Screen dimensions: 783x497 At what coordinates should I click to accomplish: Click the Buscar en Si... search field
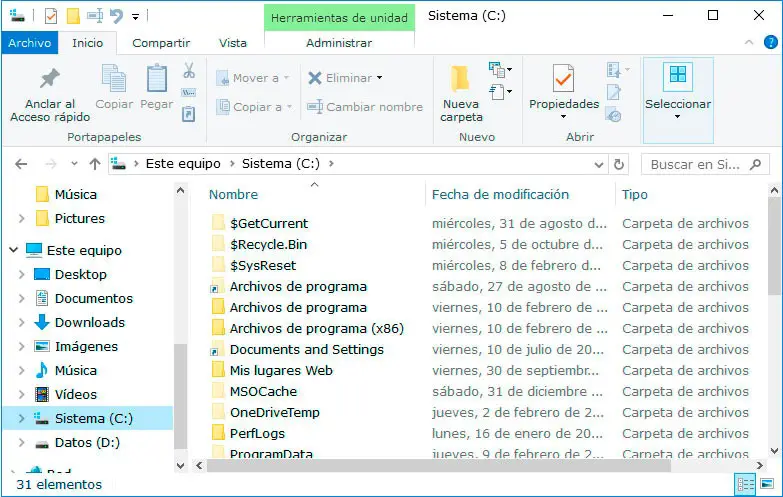coord(705,164)
